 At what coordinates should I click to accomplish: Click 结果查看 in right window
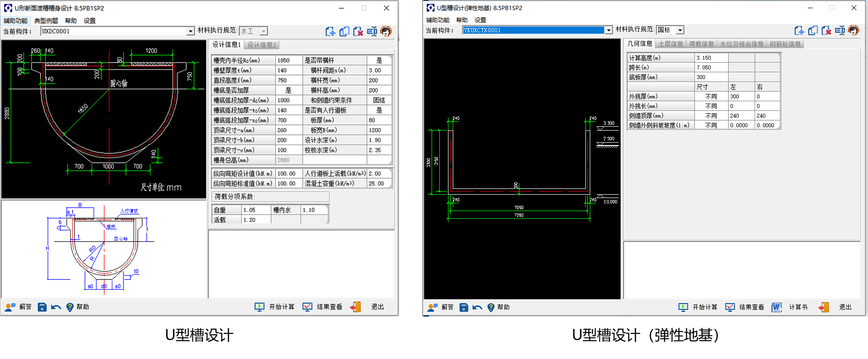pyautogui.click(x=746, y=307)
